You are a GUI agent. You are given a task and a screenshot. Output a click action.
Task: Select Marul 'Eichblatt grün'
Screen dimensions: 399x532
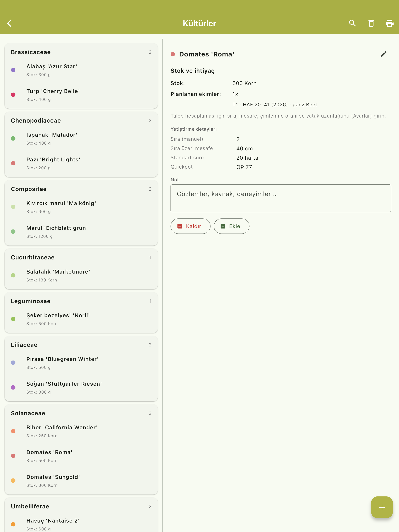[x=81, y=232]
